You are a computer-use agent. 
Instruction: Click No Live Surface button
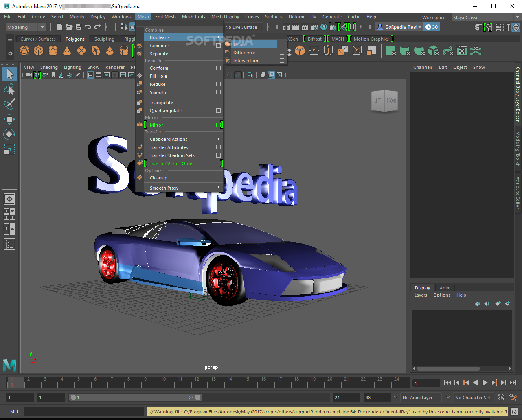coord(241,27)
